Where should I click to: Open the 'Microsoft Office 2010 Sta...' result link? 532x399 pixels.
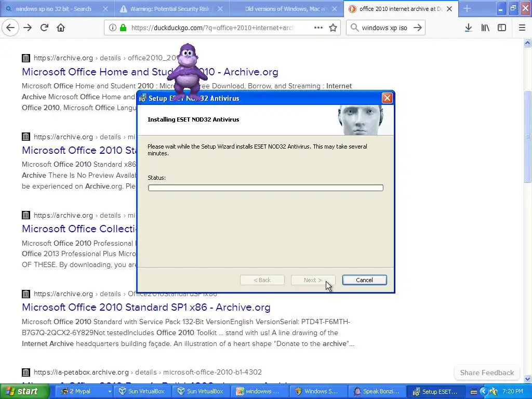[79, 150]
